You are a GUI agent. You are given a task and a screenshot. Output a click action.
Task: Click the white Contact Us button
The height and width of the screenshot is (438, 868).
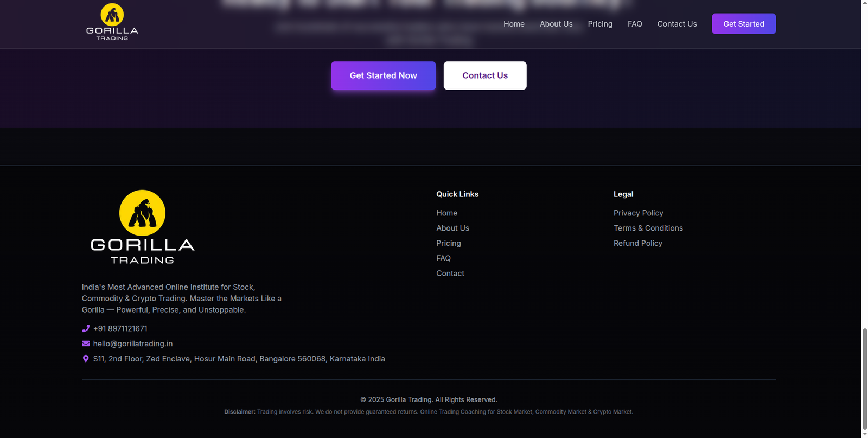[x=485, y=75]
